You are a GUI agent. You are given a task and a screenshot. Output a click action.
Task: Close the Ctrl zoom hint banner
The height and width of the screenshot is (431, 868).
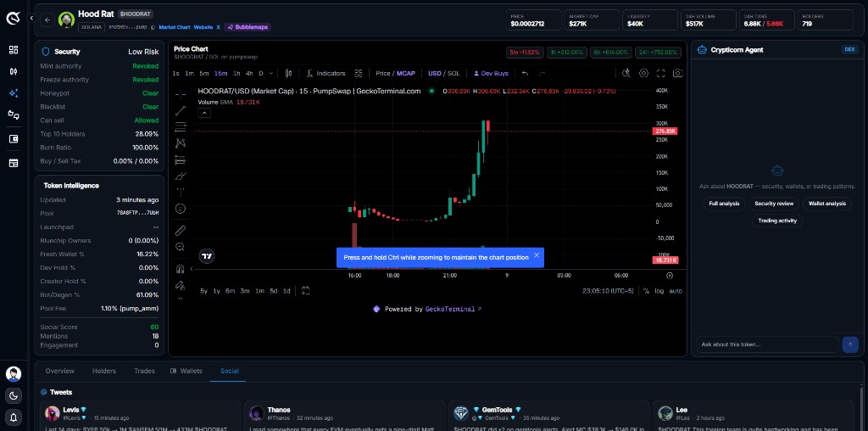coord(537,255)
